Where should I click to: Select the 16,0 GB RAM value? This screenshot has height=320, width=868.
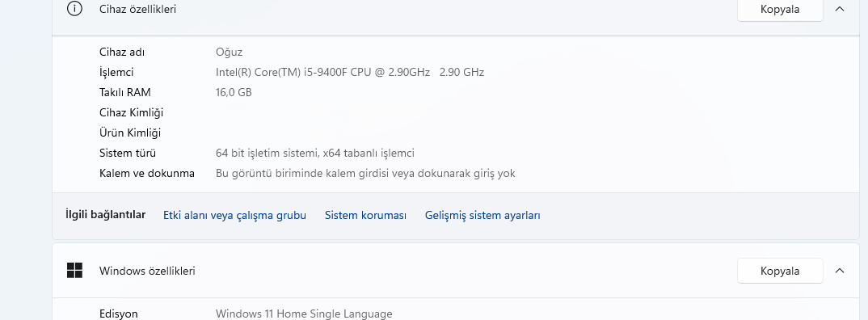point(234,92)
